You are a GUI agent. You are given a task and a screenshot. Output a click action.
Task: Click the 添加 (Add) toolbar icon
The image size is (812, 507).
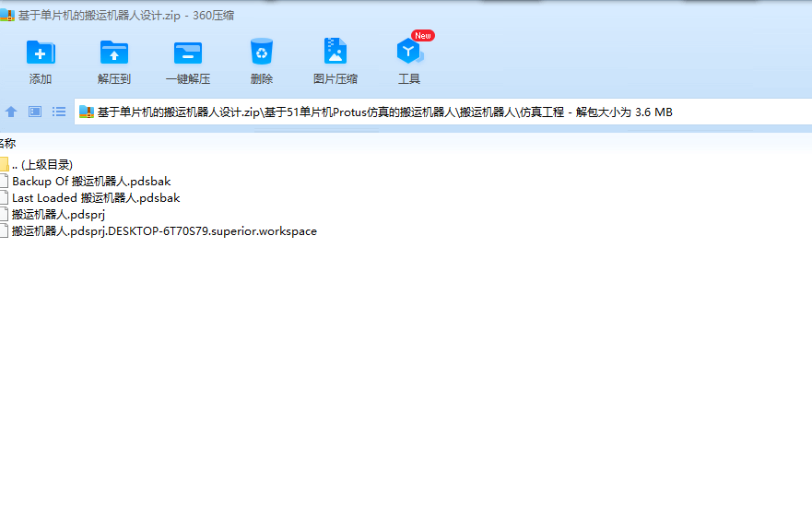coord(41,53)
